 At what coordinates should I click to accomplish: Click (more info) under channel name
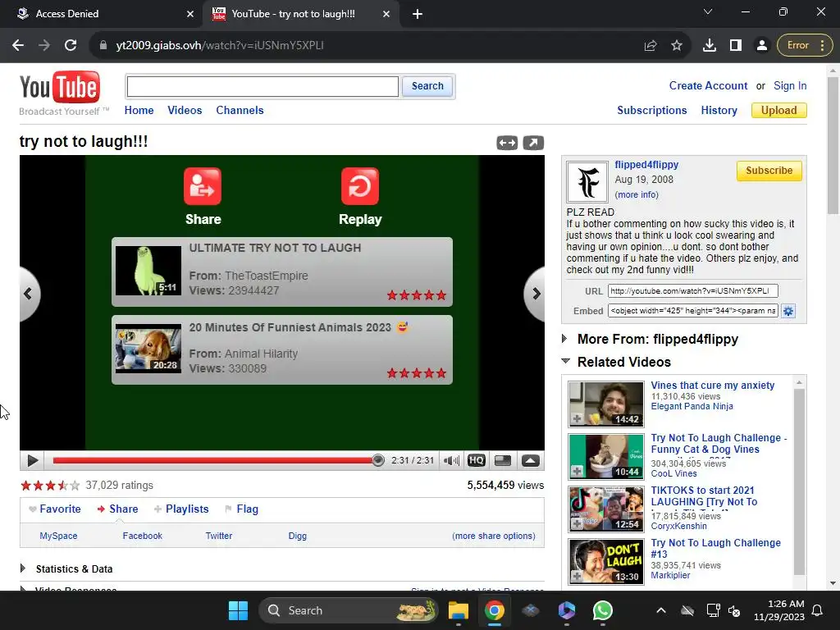[637, 194]
